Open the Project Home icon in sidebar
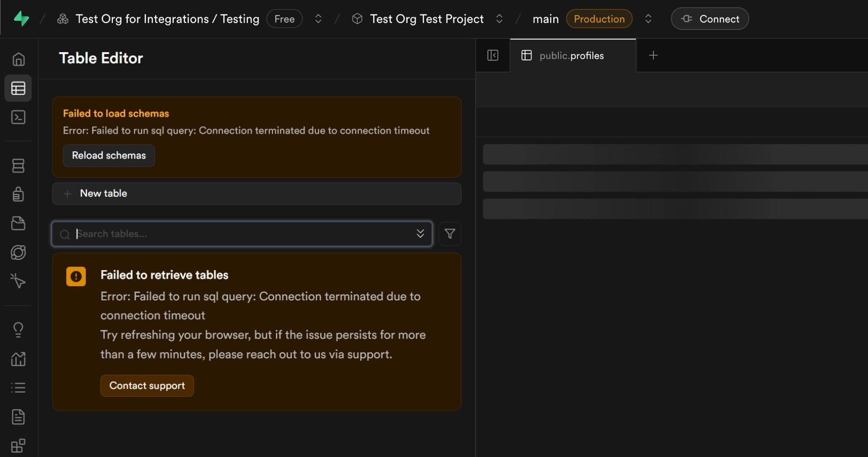The width and height of the screenshot is (868, 457). 18,59
